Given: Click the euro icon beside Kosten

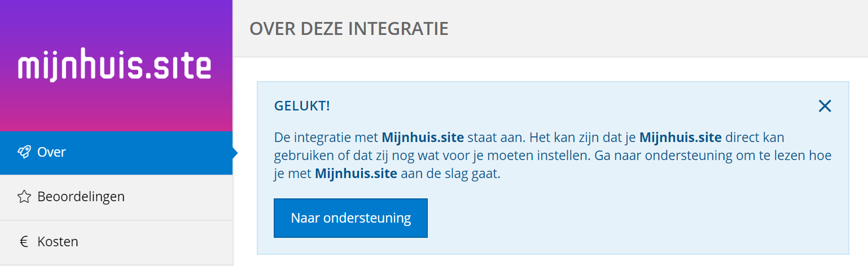Looking at the screenshot, I should 24,242.
